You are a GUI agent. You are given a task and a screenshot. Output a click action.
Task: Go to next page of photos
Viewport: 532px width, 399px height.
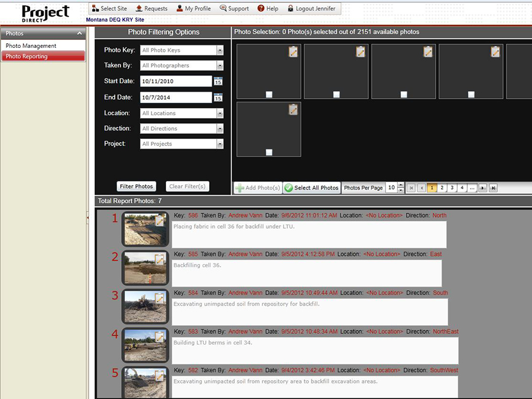(x=483, y=188)
